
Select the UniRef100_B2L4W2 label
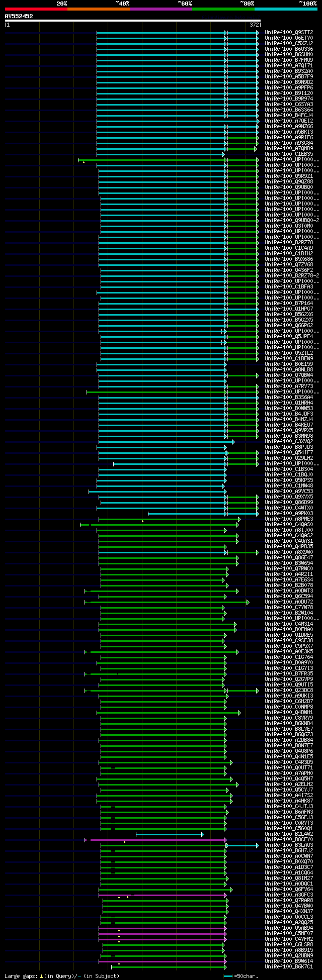tap(289, 834)
